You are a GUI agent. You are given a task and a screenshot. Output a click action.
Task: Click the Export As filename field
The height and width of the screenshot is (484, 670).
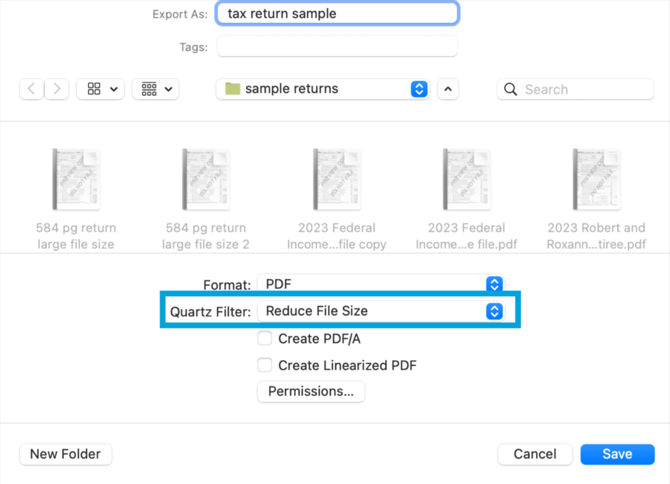336,14
